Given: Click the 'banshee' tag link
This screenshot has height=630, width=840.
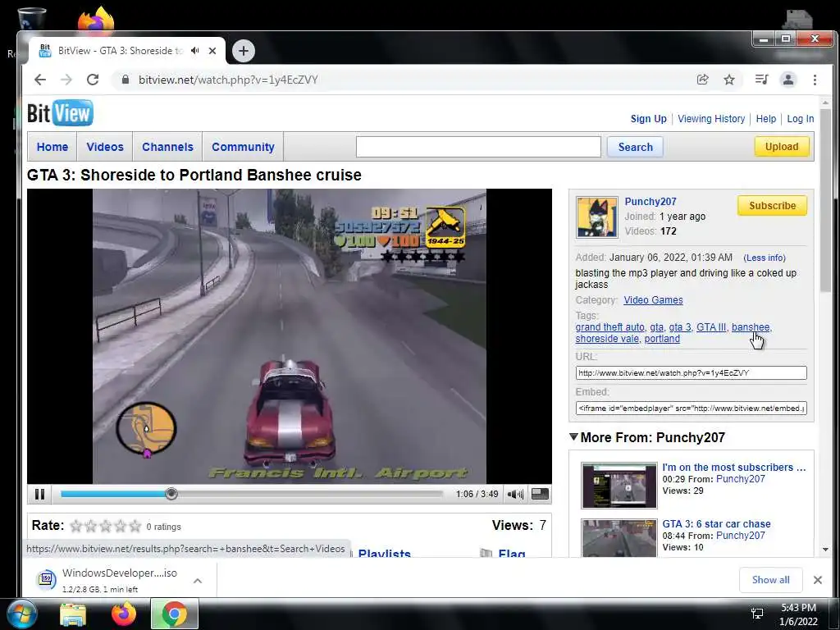Looking at the screenshot, I should pos(751,327).
